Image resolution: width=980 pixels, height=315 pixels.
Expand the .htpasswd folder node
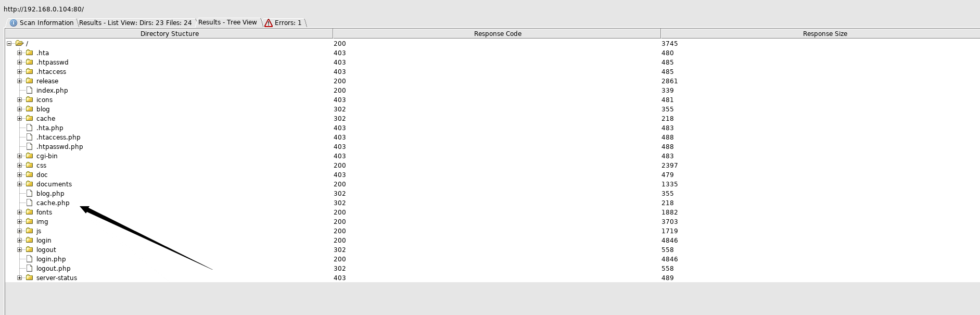click(20, 62)
